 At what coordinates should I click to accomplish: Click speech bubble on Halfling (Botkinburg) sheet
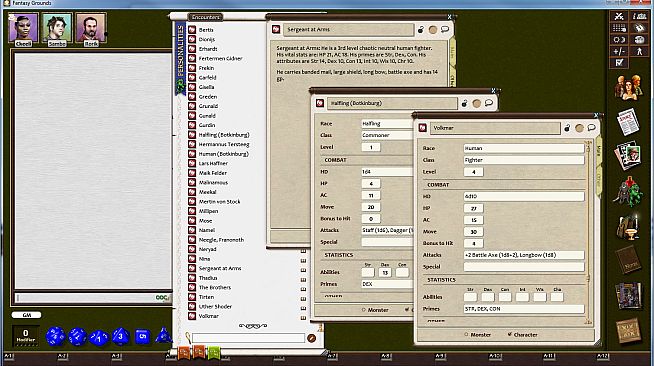point(488,103)
